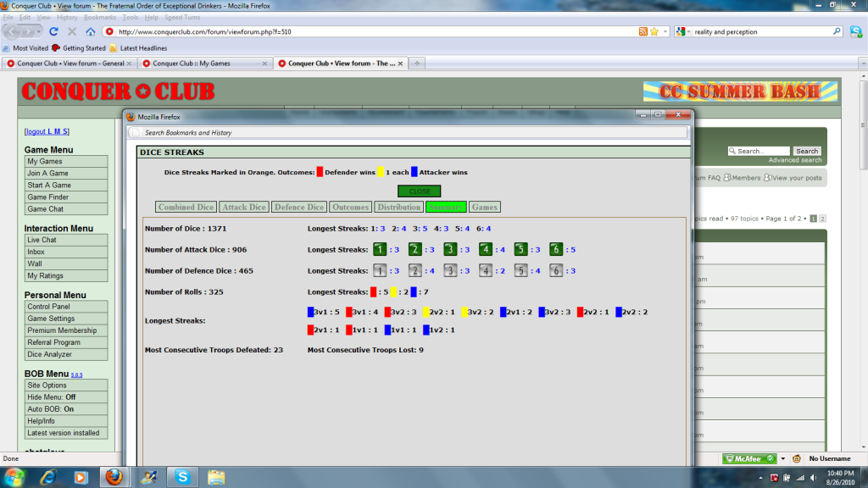Image resolution: width=868 pixels, height=488 pixels.
Task: Click the green CLOSE button
Action: coord(419,191)
